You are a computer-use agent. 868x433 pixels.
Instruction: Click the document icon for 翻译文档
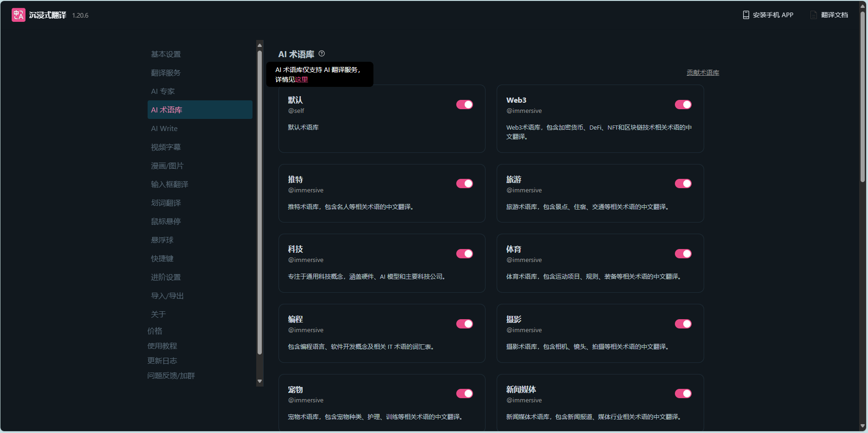pos(814,15)
